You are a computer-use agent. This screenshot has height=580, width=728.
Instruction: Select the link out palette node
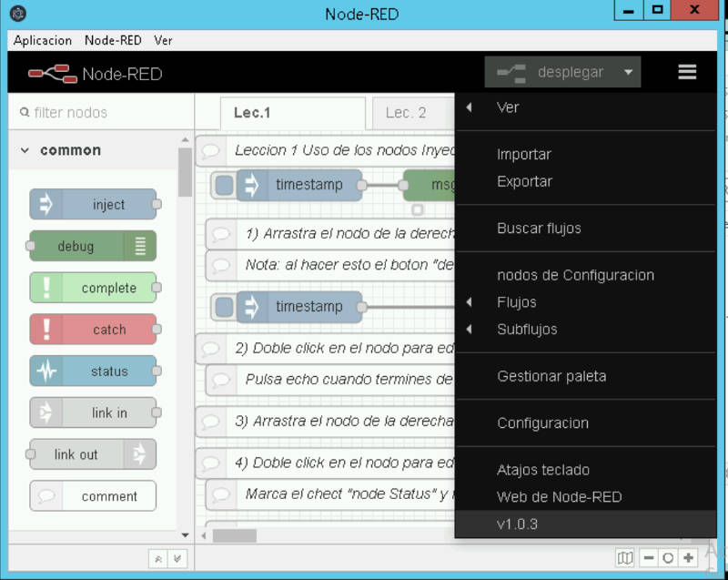(x=93, y=454)
